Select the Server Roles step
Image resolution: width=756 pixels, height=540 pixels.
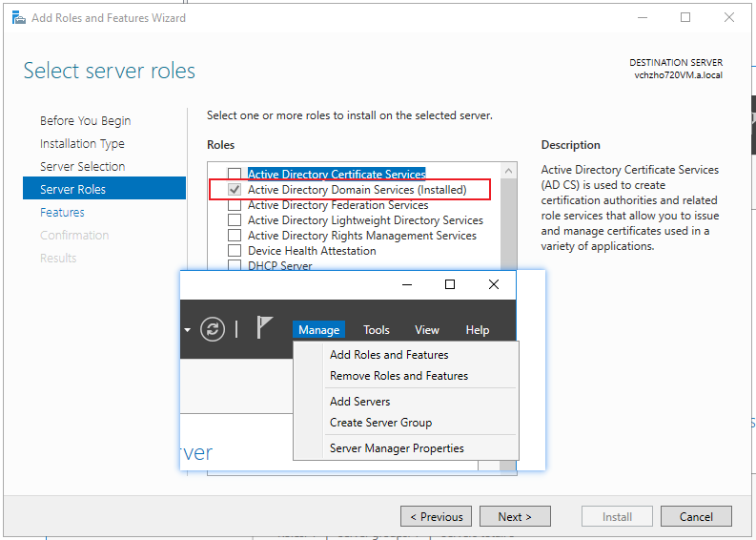tap(104, 188)
